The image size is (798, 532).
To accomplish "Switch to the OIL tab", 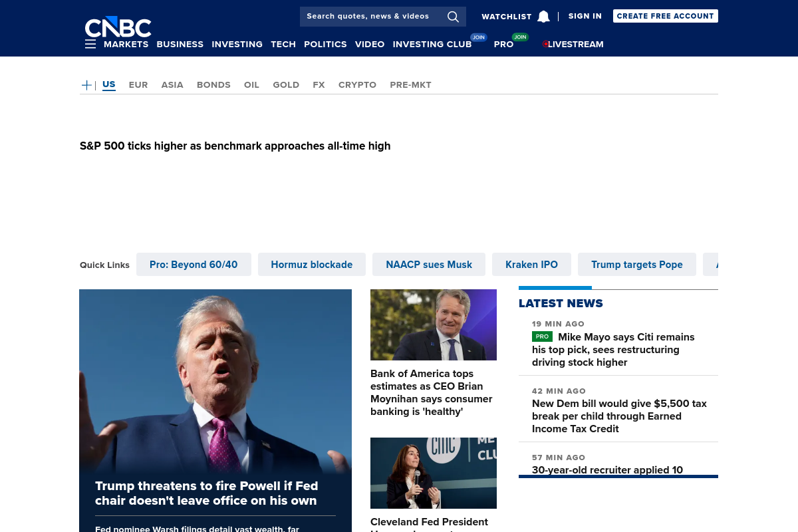I will [x=251, y=85].
